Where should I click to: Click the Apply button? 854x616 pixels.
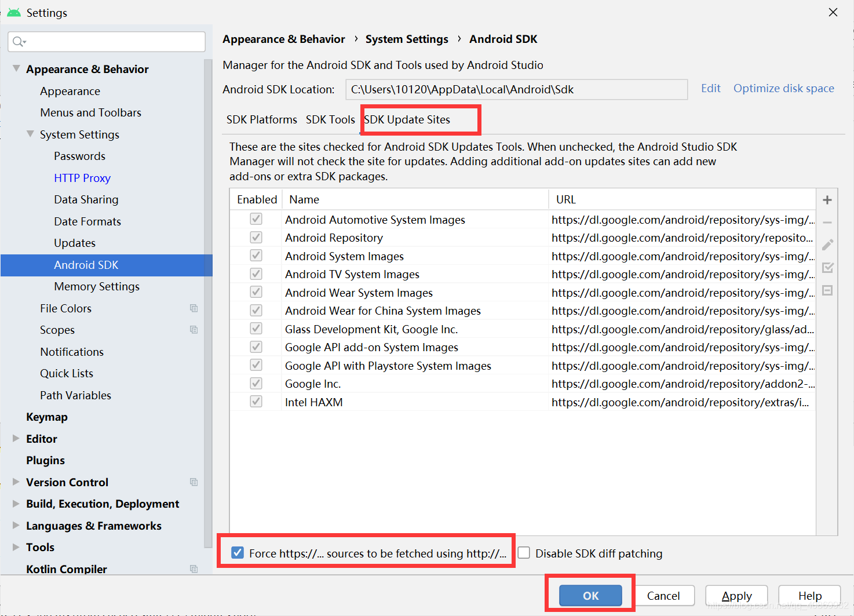click(x=736, y=596)
